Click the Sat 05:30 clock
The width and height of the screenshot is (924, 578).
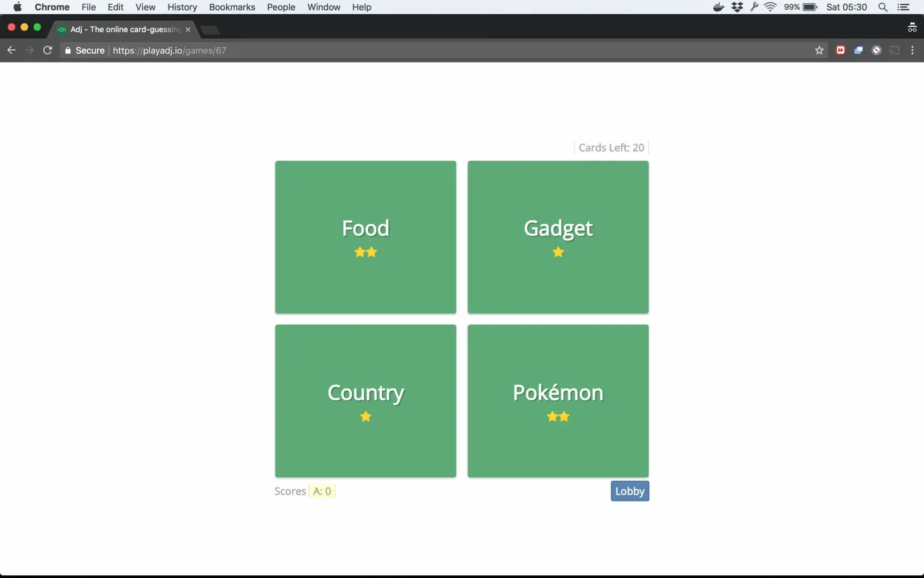846,7
